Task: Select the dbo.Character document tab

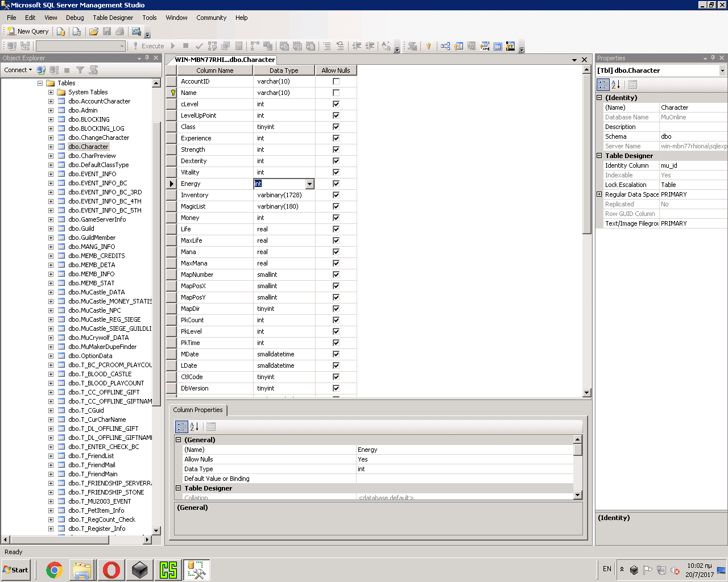Action: [x=224, y=59]
